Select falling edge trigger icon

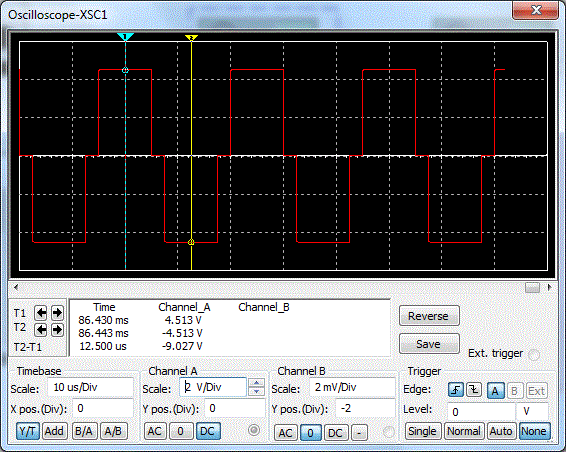pos(474,390)
